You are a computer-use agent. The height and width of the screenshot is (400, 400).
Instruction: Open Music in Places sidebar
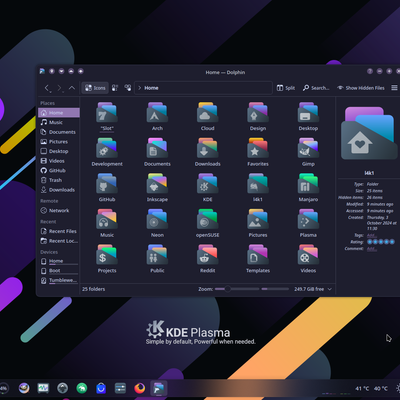[59, 122]
